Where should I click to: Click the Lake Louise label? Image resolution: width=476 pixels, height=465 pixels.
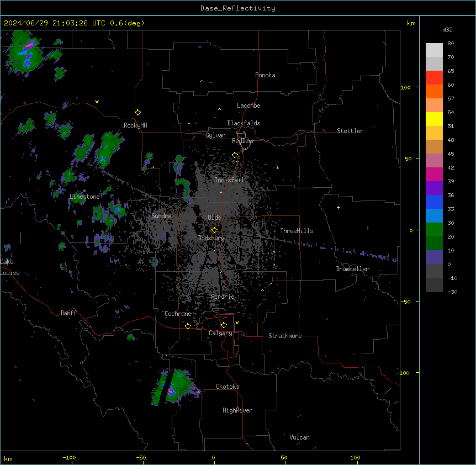click(10, 267)
